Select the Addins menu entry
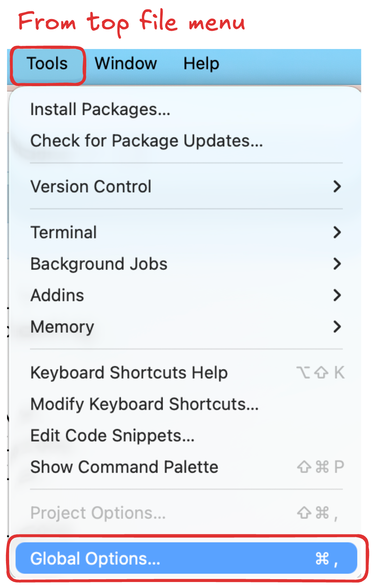The width and height of the screenshot is (374, 588). point(57,295)
